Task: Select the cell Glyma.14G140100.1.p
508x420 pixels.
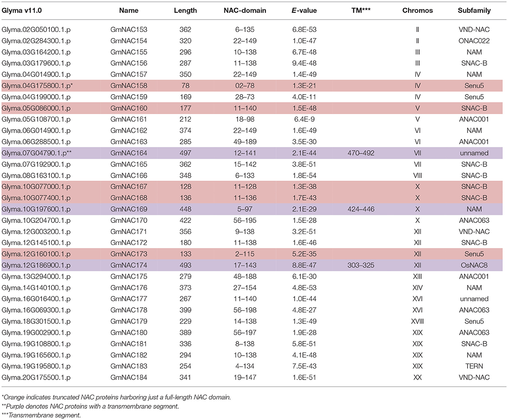Action: [36, 288]
